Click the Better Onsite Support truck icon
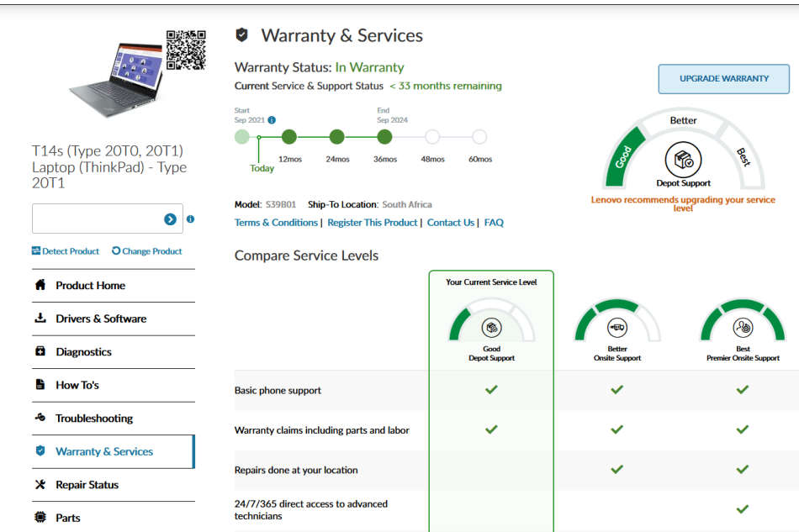Viewport: 799px width, 532px height. pyautogui.click(x=616, y=328)
